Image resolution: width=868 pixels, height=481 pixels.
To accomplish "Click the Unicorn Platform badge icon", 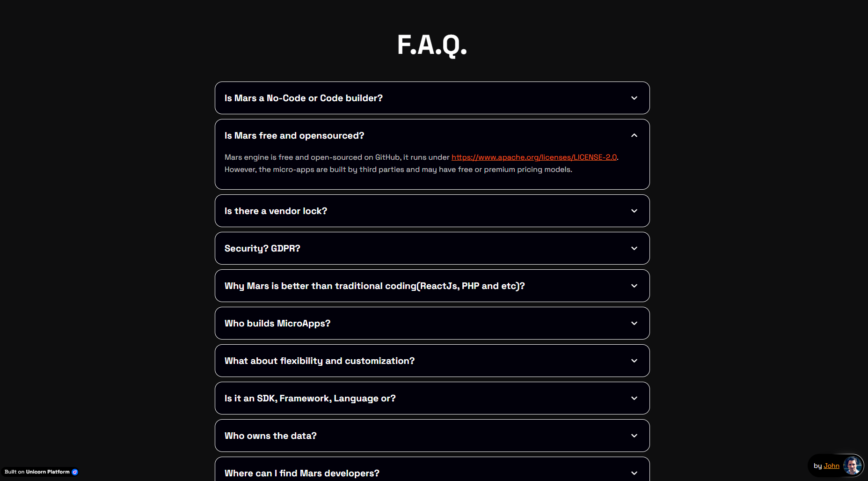I will coord(75,472).
